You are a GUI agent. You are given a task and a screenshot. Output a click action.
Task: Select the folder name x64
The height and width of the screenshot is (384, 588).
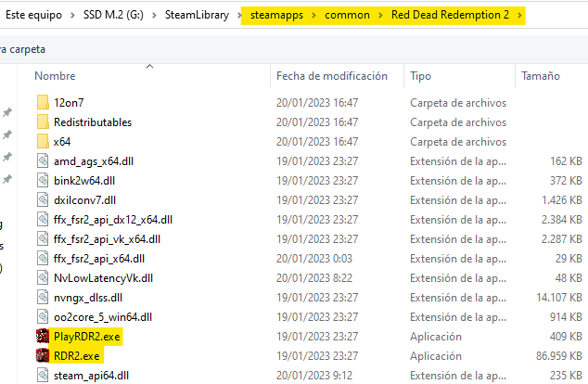(62, 141)
